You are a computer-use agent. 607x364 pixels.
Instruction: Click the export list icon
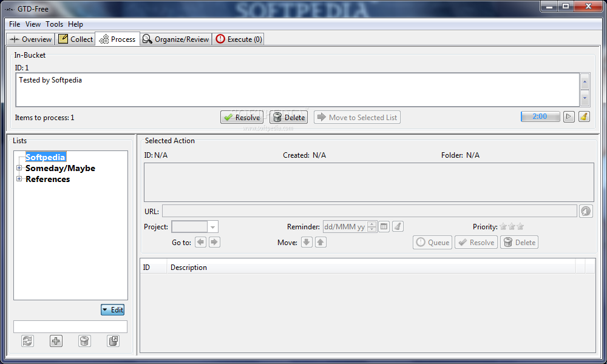tap(113, 341)
